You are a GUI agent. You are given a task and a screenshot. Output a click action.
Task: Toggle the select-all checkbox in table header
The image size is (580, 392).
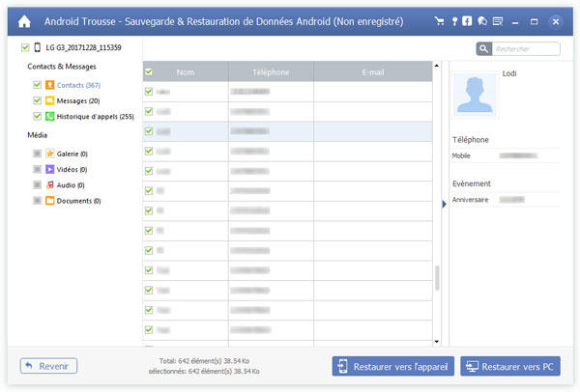(x=149, y=71)
